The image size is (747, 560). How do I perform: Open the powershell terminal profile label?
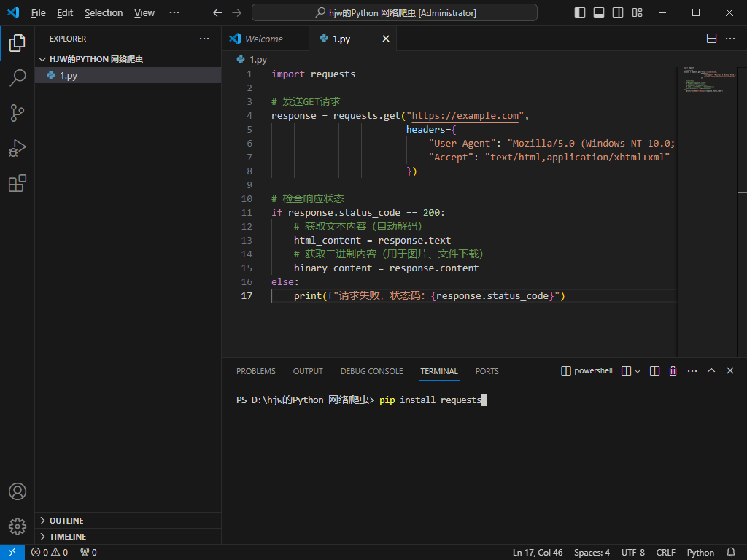(x=587, y=371)
